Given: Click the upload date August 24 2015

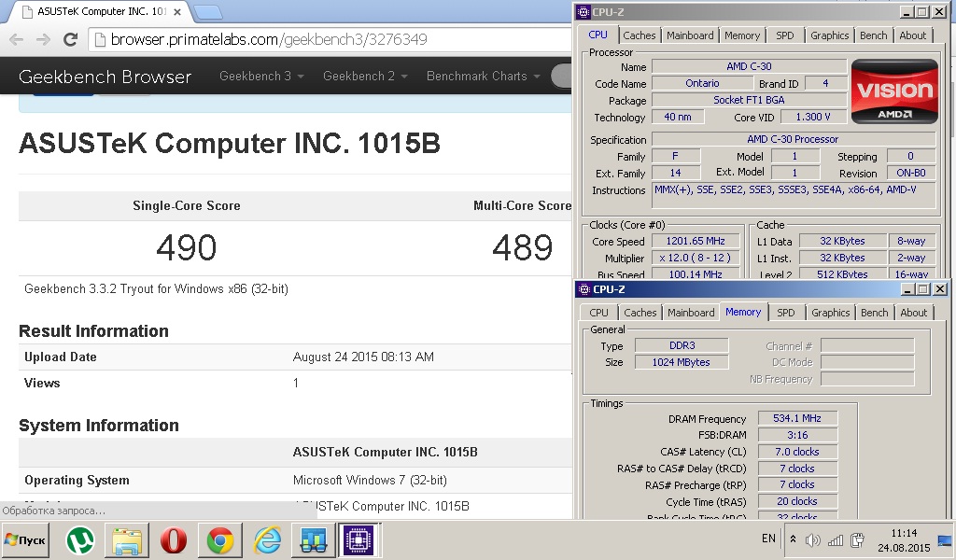Looking at the screenshot, I should 363,357.
